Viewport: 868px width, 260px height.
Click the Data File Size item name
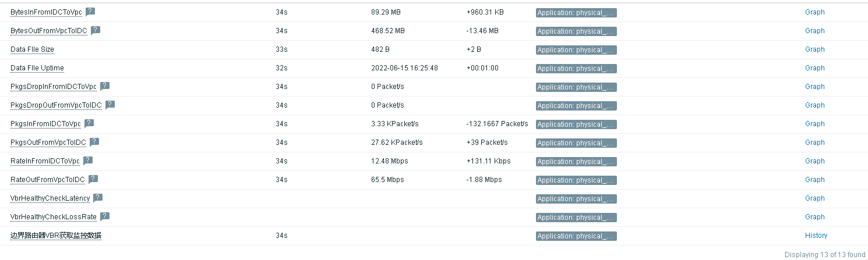point(32,49)
